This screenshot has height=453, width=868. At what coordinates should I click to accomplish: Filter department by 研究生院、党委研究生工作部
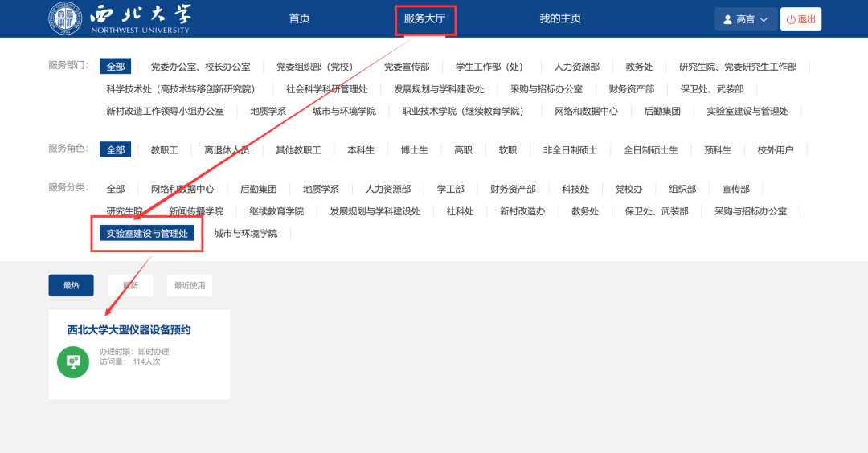(x=738, y=67)
